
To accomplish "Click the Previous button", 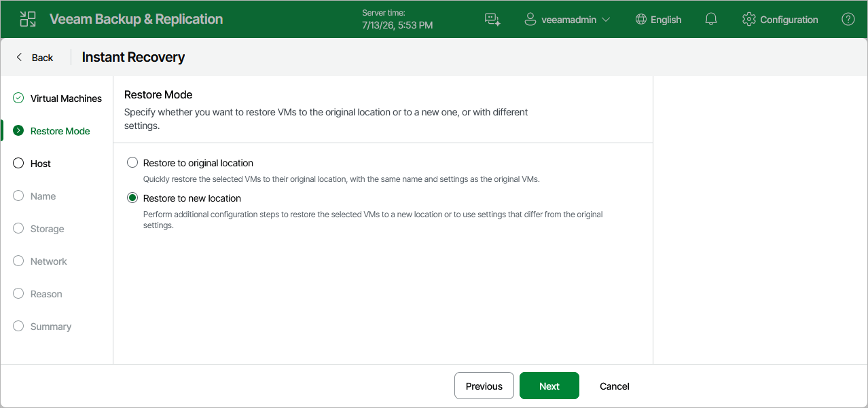I will pyautogui.click(x=484, y=386).
